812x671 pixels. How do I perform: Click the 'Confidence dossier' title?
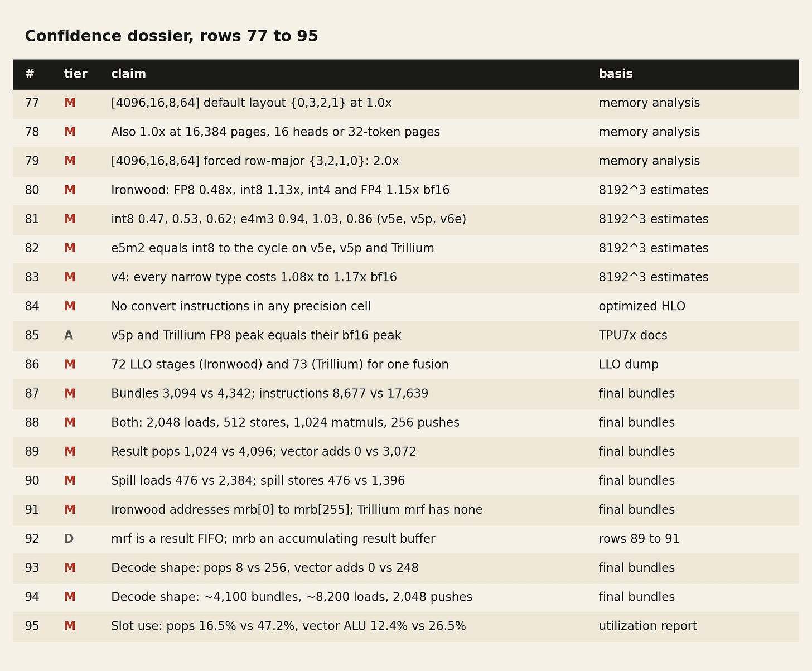(172, 36)
